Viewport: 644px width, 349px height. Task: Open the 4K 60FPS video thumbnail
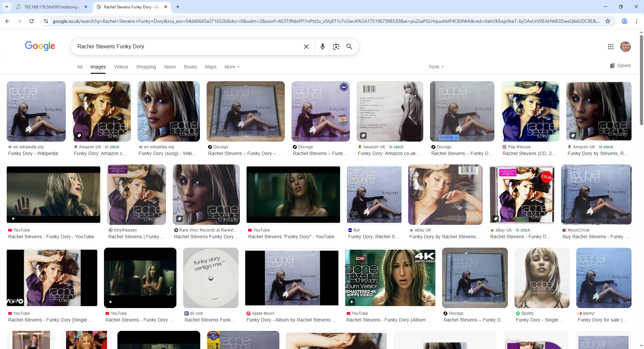point(390,278)
